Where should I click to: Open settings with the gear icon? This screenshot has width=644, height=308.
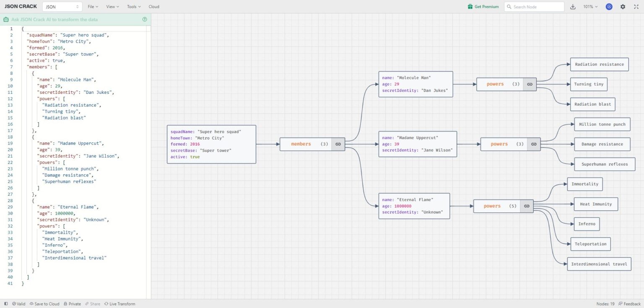tap(623, 7)
